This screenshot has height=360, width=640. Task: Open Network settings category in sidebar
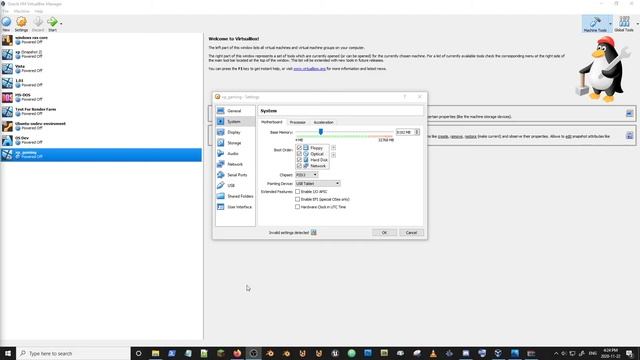coord(235,164)
